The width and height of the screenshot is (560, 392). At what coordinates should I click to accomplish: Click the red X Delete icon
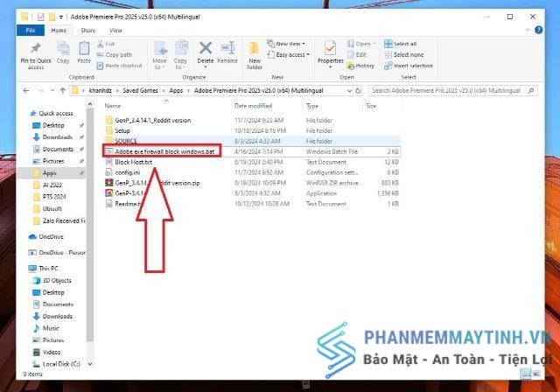click(x=206, y=48)
